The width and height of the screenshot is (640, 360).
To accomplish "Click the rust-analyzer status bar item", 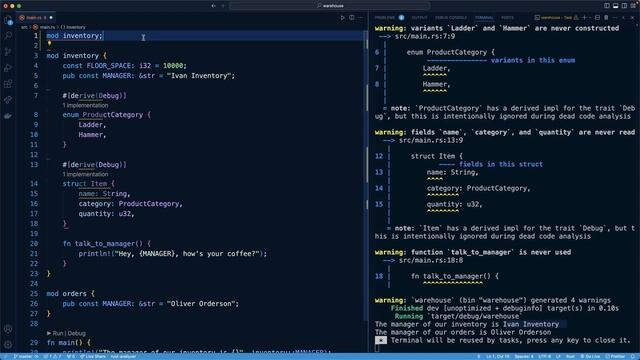I will pos(123,356).
